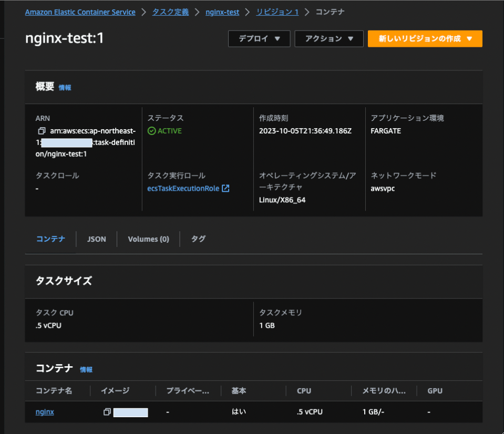Select the GPU column header
The width and height of the screenshot is (504, 434).
435,390
